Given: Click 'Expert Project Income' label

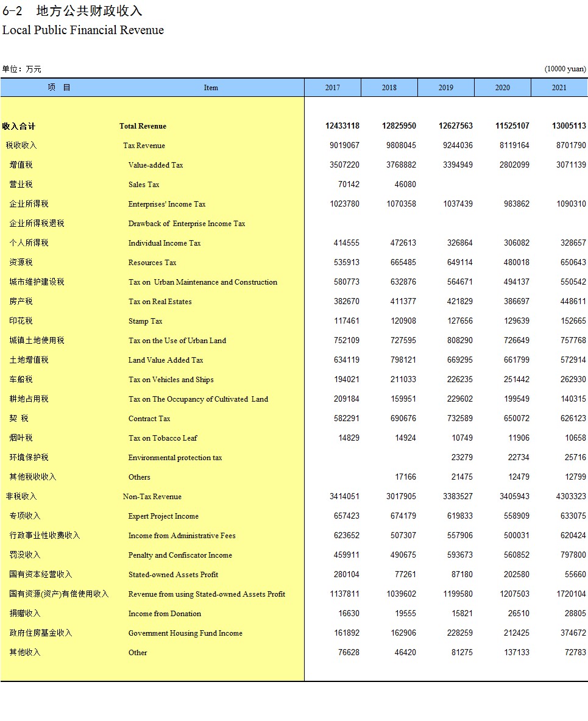Looking at the screenshot, I should click(163, 516).
